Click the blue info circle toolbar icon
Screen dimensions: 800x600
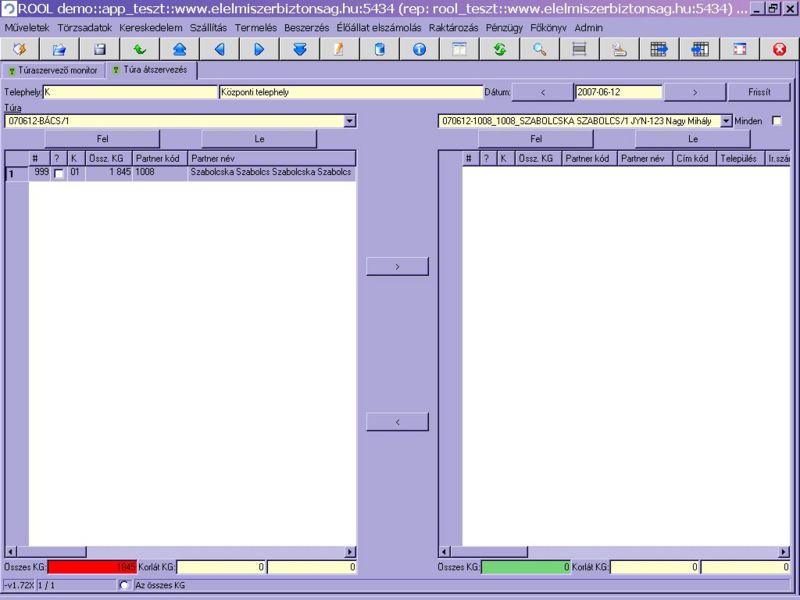419,49
